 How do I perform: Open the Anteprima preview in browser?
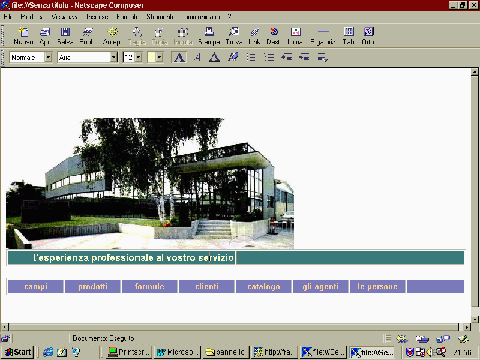(x=112, y=36)
